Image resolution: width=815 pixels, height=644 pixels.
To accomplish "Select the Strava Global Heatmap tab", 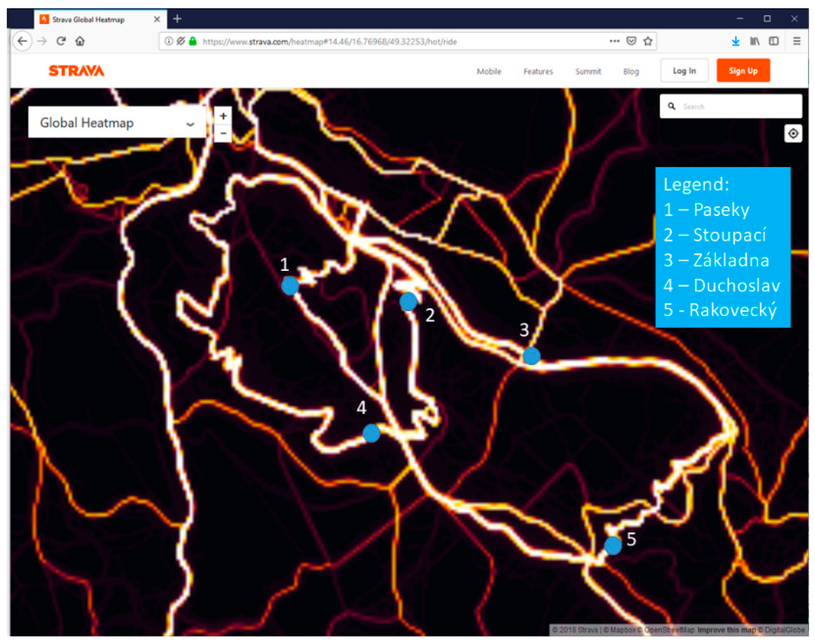I will pyautogui.click(x=89, y=20).
